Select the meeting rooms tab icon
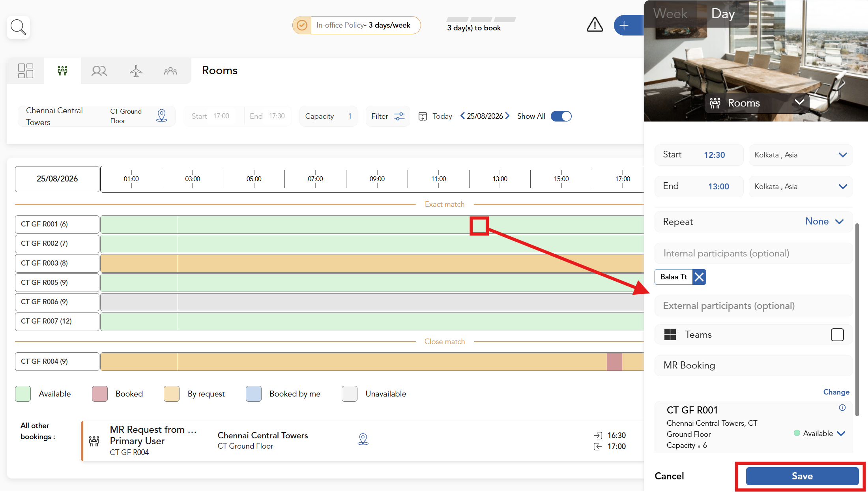868x492 pixels. (x=62, y=71)
